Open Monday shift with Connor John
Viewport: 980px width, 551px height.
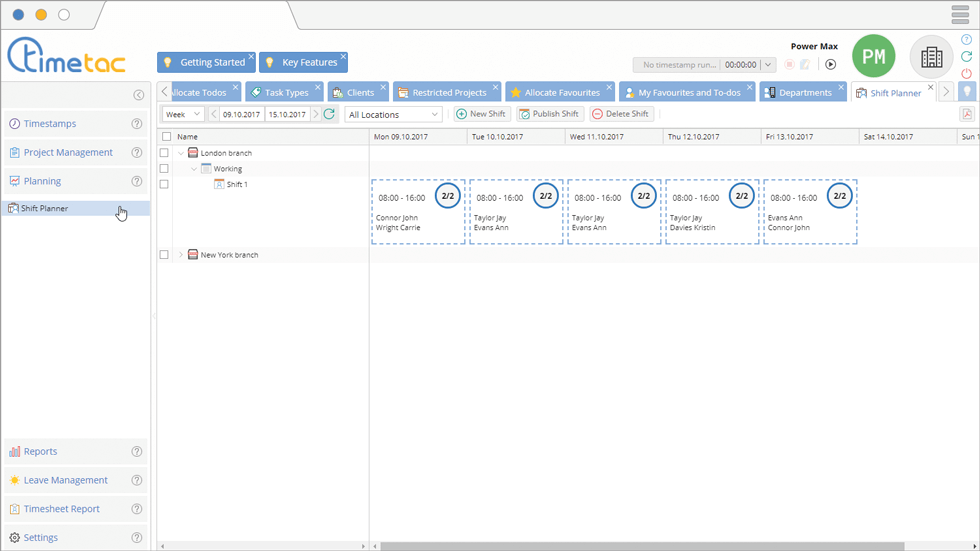coord(418,212)
